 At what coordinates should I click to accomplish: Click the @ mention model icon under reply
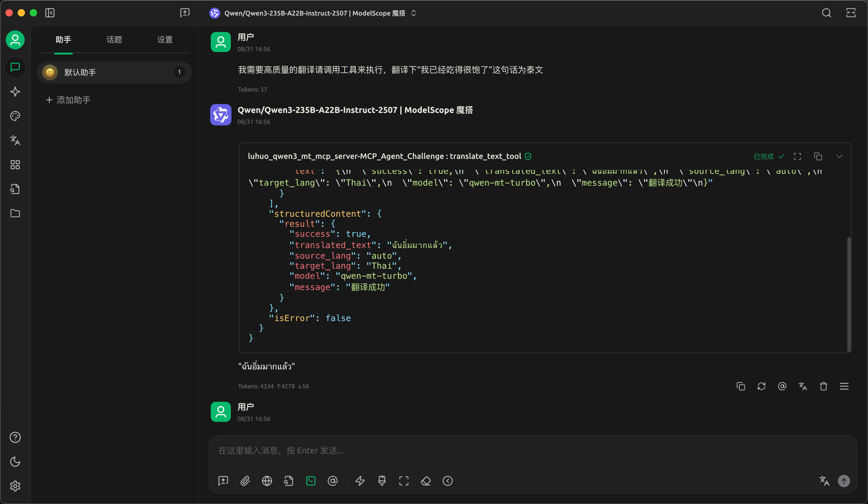click(x=782, y=387)
